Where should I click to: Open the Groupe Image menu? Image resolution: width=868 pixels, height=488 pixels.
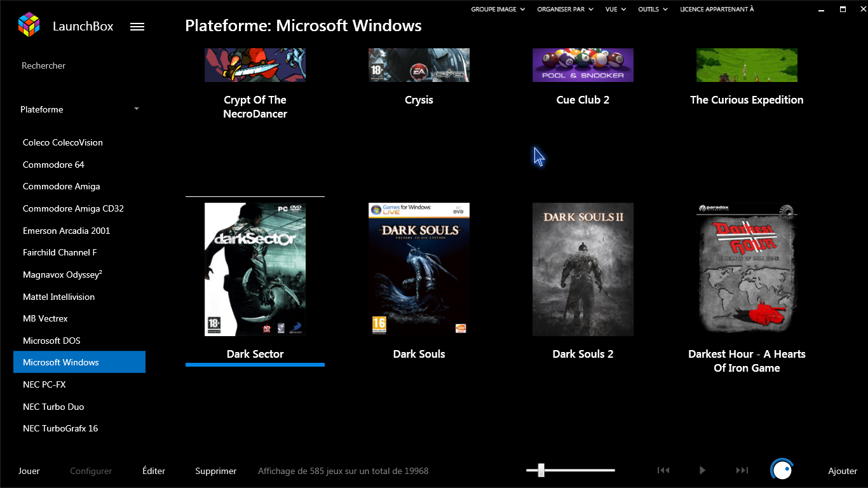[x=498, y=10]
